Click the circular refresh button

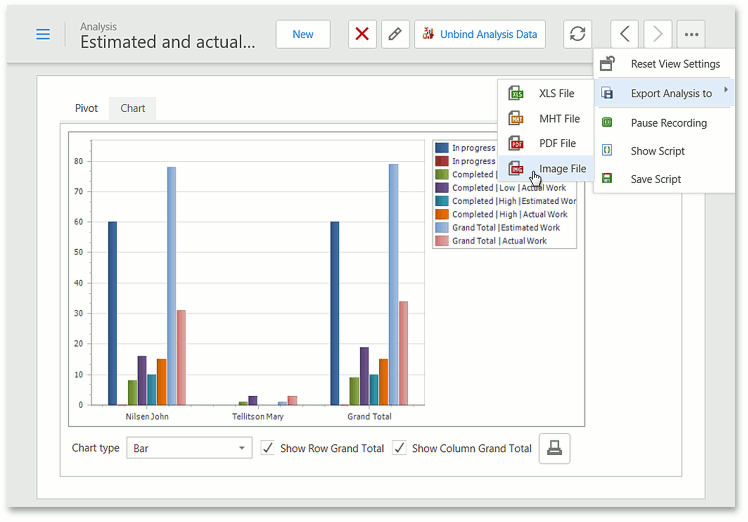point(577,34)
